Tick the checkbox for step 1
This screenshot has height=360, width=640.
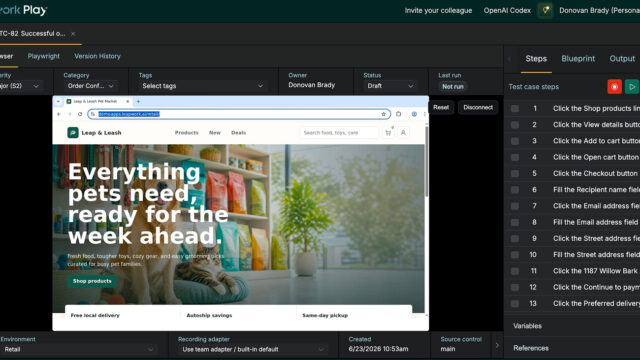(x=515, y=109)
